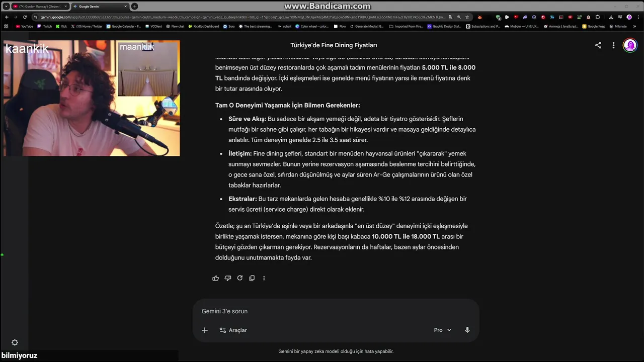This screenshot has width=644, height=362.
Task: Open the Chrome downloads icon
Action: [x=611, y=17]
